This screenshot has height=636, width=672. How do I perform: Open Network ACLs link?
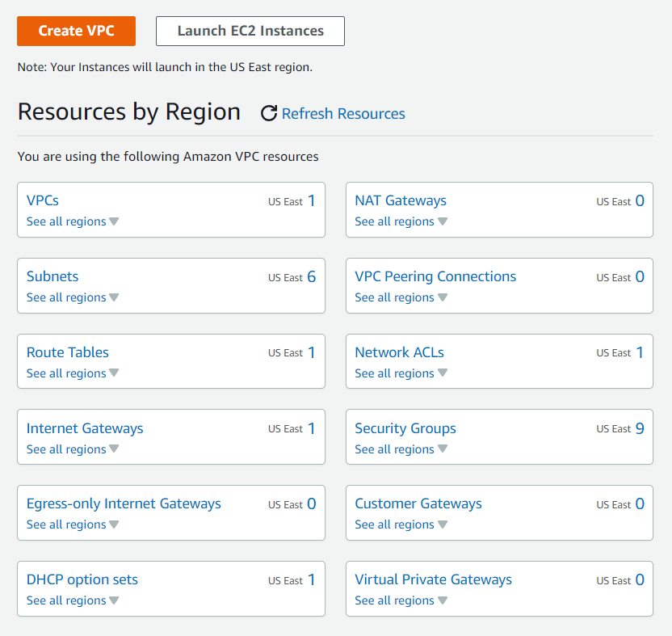pos(400,352)
